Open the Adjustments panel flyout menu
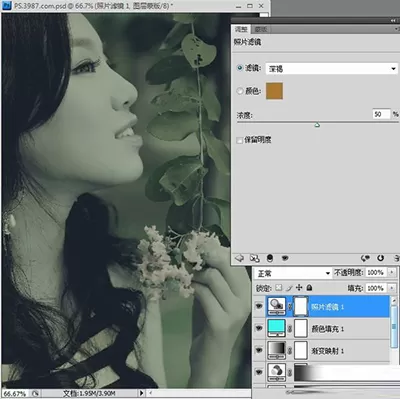Viewport: 400px width, 399px height. [397, 29]
